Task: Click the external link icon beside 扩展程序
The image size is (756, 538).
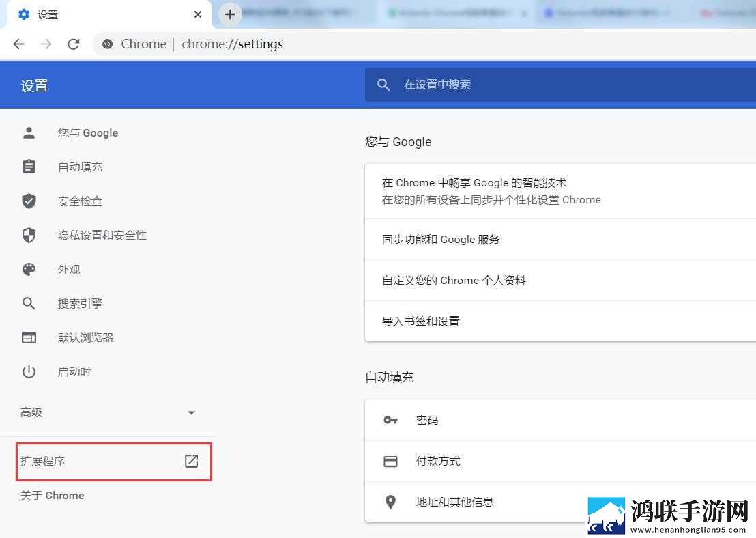Action: [x=192, y=461]
